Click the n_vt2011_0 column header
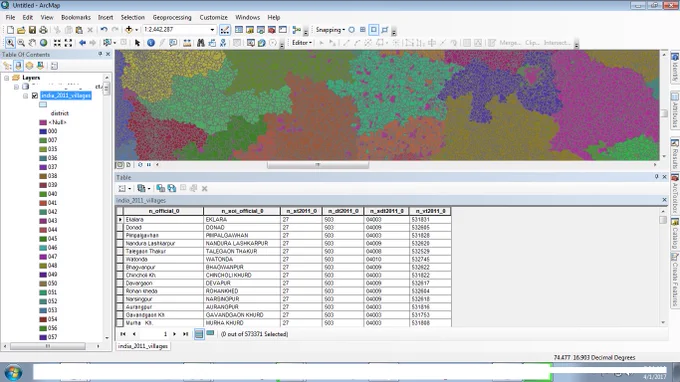 (x=430, y=211)
